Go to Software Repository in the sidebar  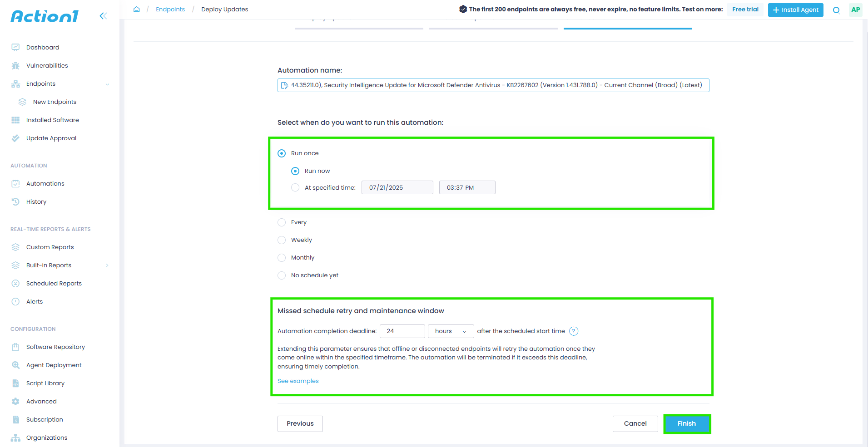coord(55,347)
